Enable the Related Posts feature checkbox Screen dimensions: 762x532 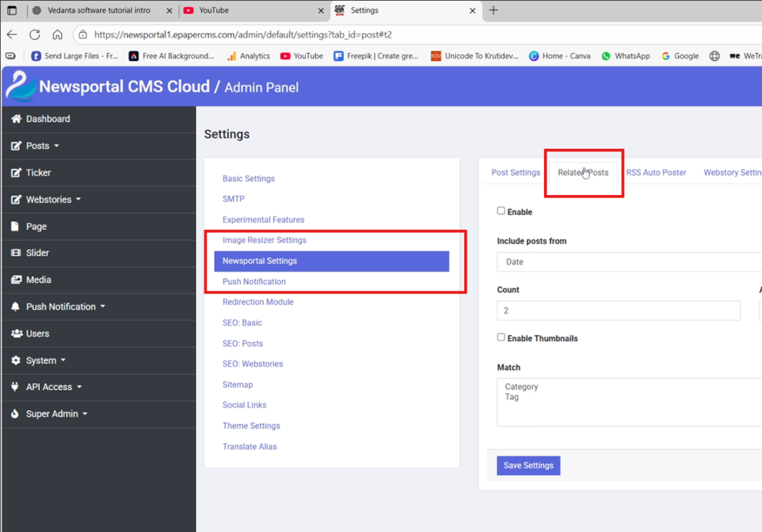[501, 210]
